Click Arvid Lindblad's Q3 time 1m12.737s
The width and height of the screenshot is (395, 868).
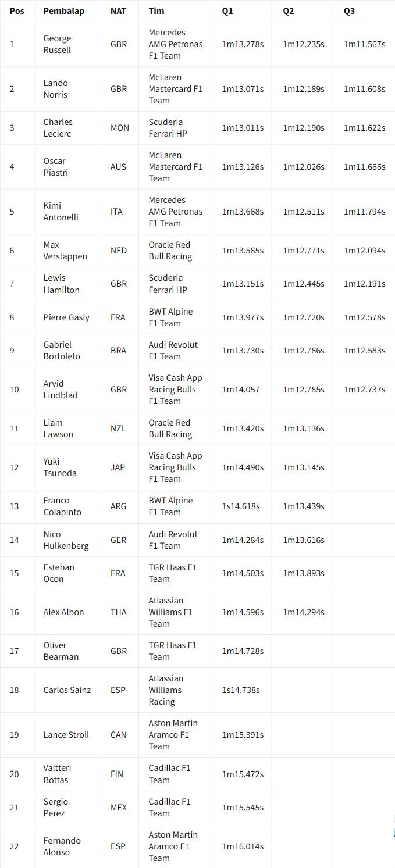pyautogui.click(x=364, y=390)
